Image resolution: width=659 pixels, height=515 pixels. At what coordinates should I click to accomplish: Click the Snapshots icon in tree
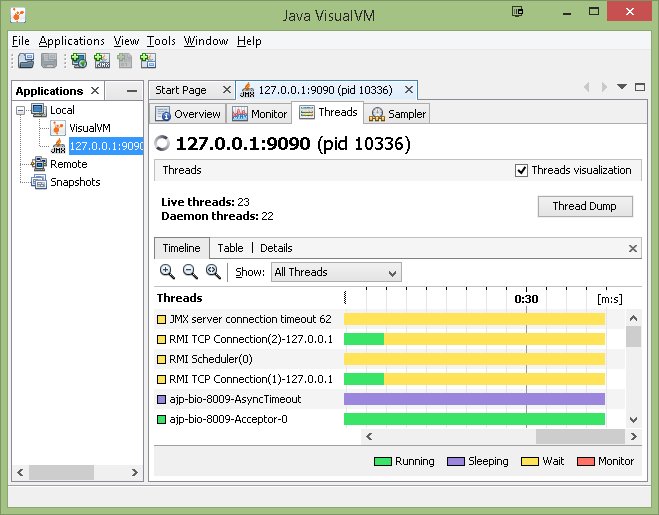click(x=39, y=182)
